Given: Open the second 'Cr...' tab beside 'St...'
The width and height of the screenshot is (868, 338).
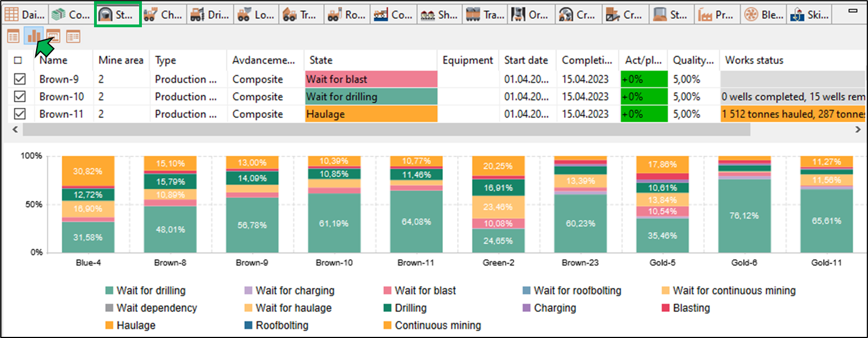Looking at the screenshot, I should [x=625, y=14].
